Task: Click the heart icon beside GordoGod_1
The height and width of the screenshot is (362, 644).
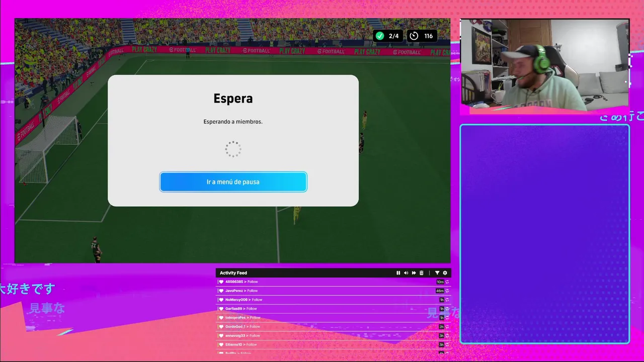Action: point(221,327)
